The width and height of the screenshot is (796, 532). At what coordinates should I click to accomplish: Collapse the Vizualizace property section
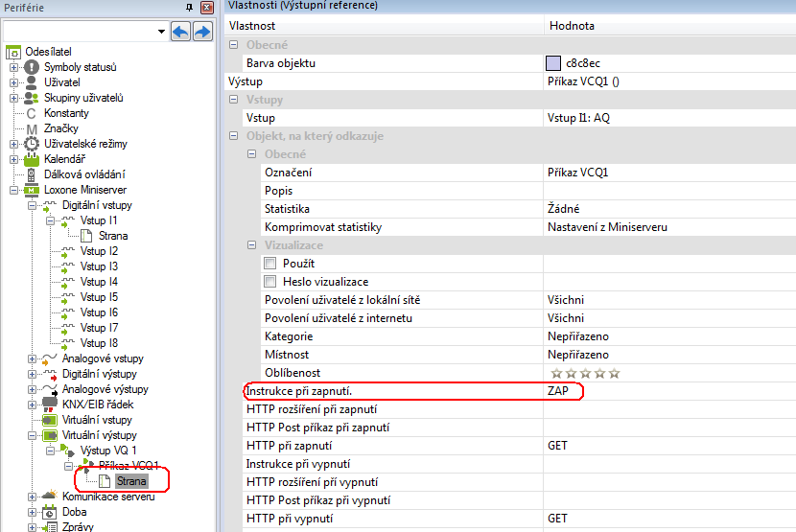coord(252,245)
